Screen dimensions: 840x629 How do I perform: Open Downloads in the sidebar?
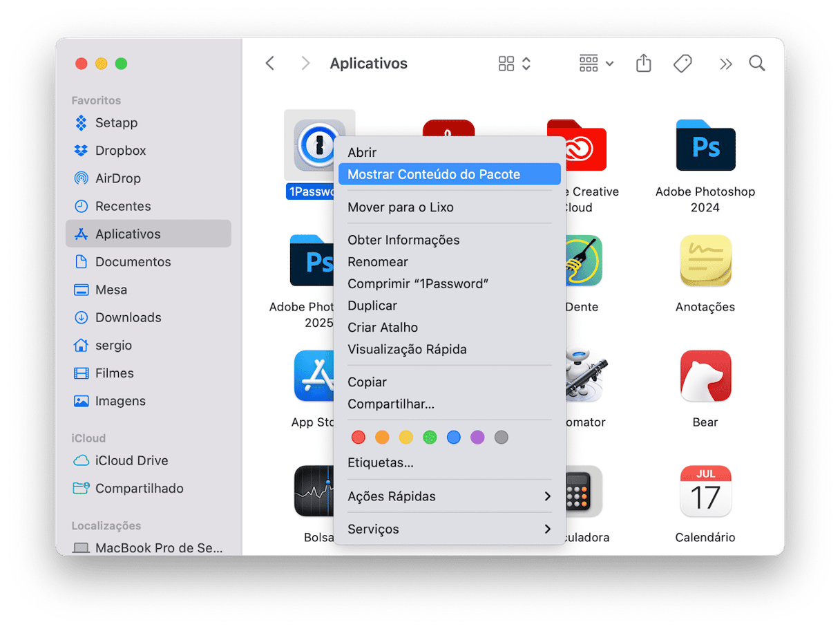click(x=128, y=317)
